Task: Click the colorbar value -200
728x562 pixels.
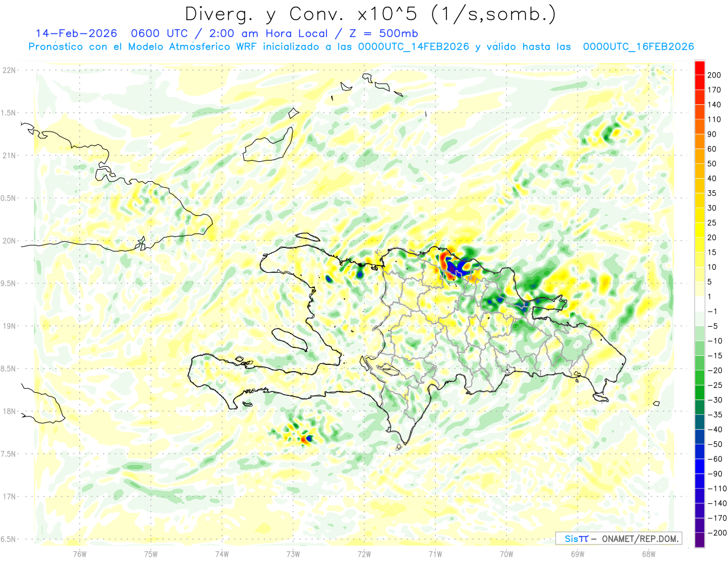Action: pyautogui.click(x=718, y=533)
